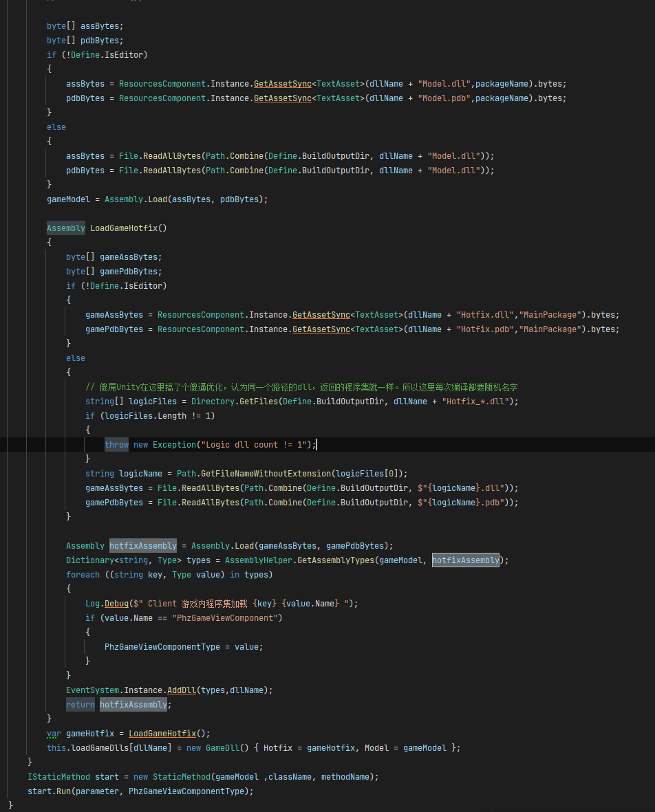This screenshot has height=812, width=655.
Task: Click boxed hotfixAssembly argument in GetAssemblyTypes
Action: 466,560
